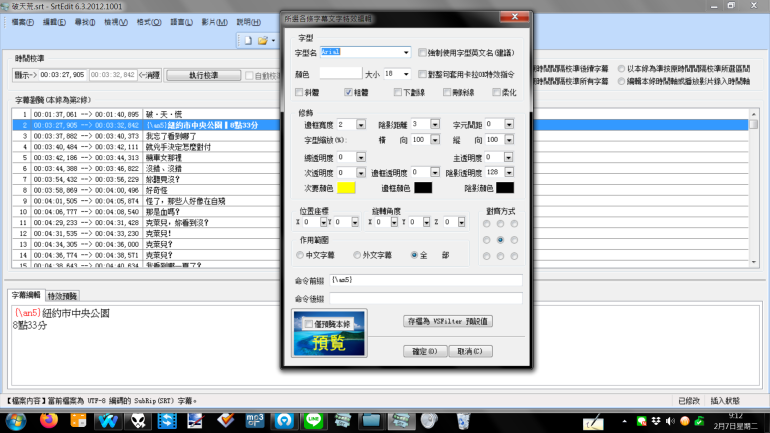Click the blue round-logo taskbar icon

pyautogui.click(x=284, y=421)
